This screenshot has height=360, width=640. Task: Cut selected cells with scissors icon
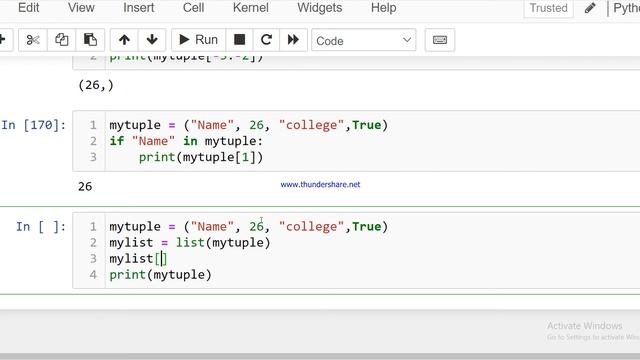click(x=33, y=40)
